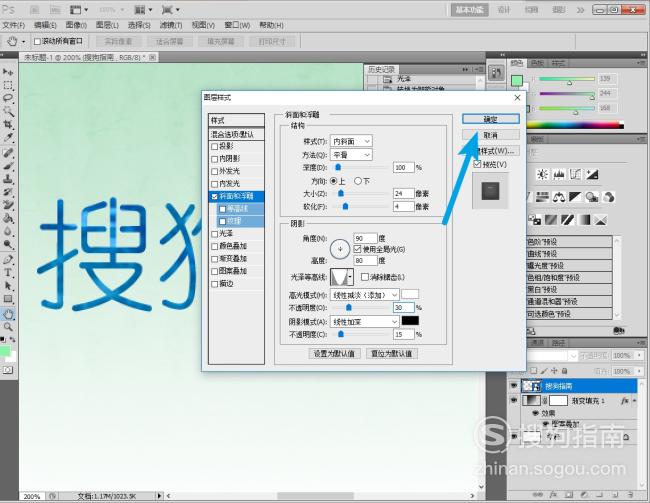Screen dimensions: 650x503
Task: Click the Channel Mixer adjustment icon
Action: [609, 197]
